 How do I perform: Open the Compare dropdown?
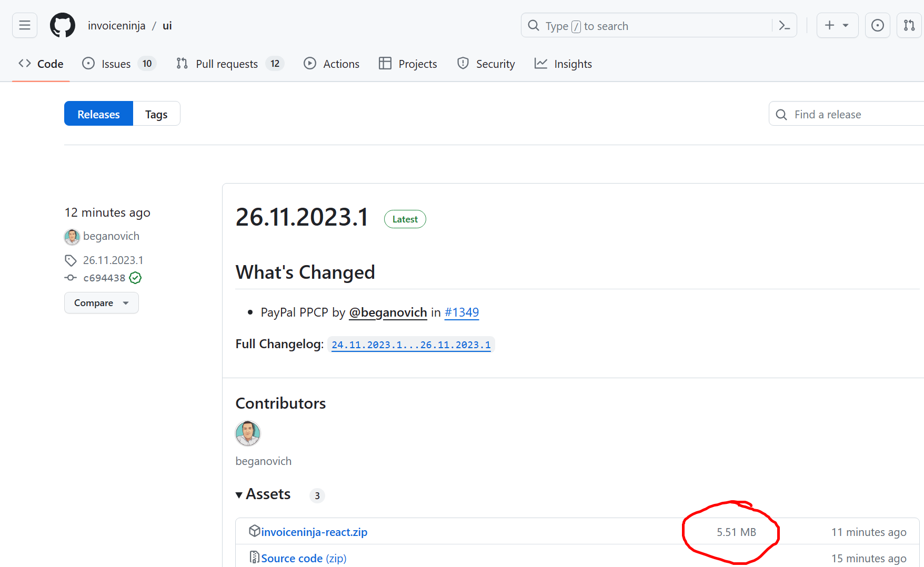click(102, 303)
